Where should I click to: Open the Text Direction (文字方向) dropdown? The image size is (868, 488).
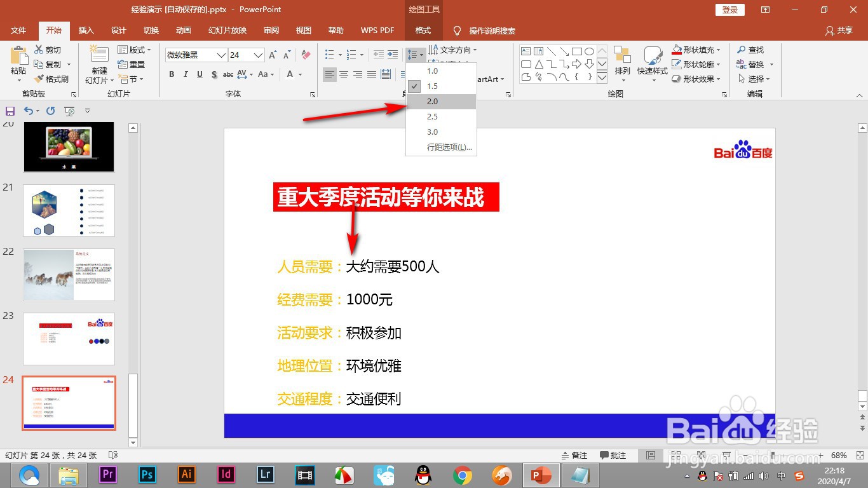(x=452, y=50)
